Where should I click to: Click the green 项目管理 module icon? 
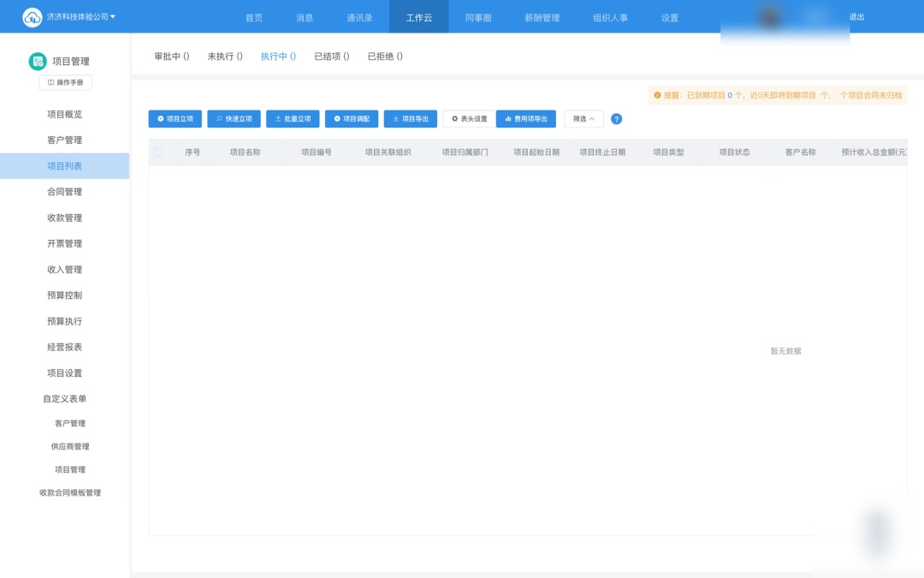(38, 61)
